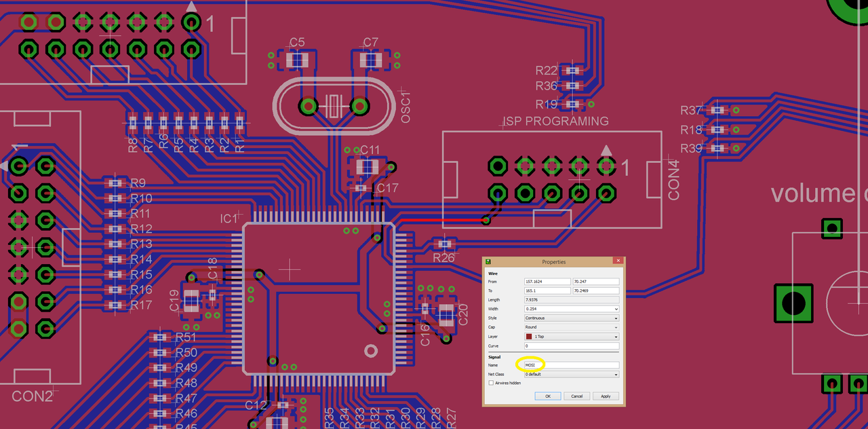Open the Net Class dropdown
Viewport: 868px width, 429px height.
tap(572, 374)
